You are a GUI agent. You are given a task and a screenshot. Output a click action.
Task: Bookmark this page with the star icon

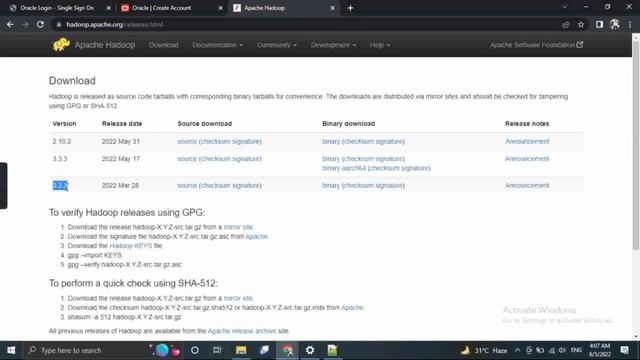[581, 24]
